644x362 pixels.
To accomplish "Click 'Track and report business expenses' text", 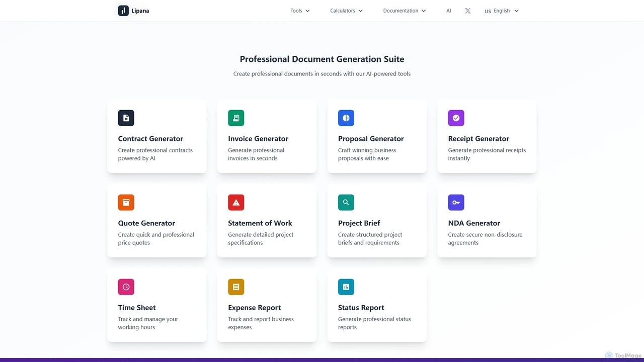I will click(261, 323).
